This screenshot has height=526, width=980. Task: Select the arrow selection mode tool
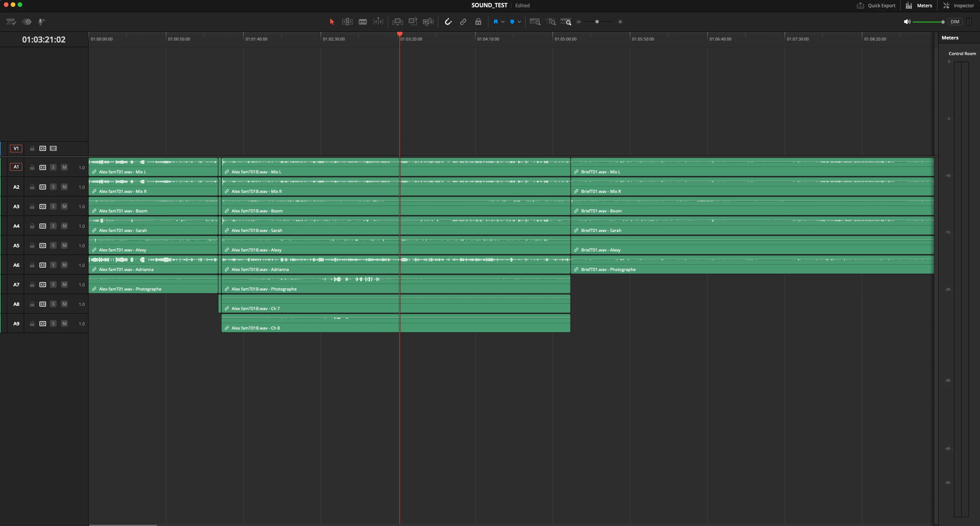(332, 22)
